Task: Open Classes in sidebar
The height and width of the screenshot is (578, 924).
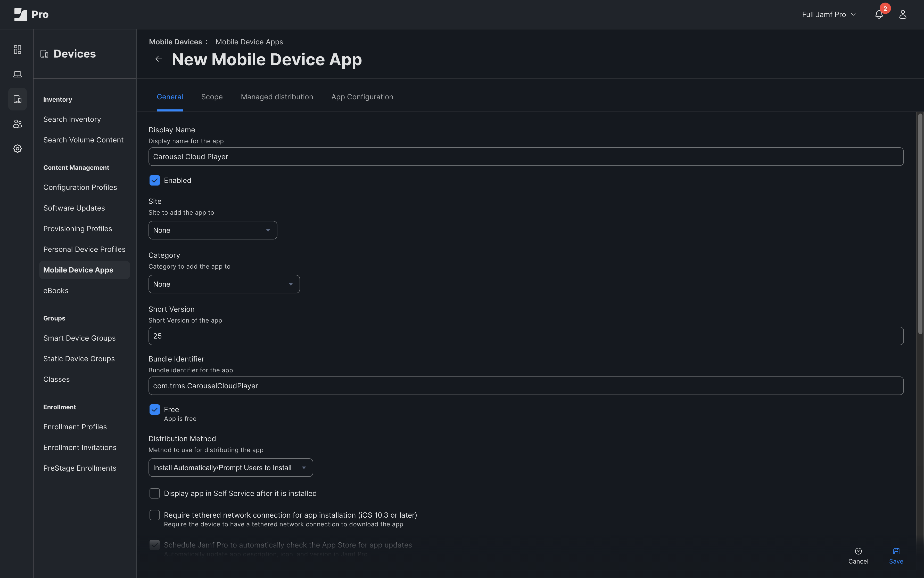Action: [56, 379]
